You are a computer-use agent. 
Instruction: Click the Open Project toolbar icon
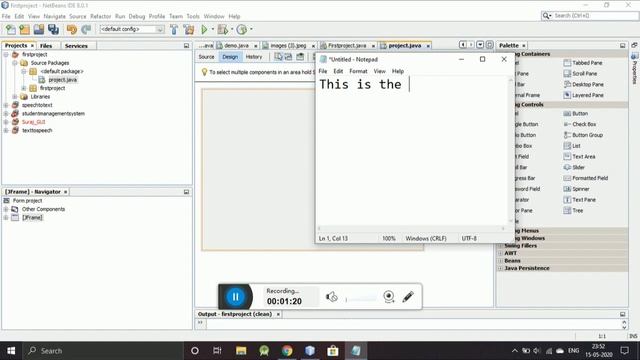39,29
